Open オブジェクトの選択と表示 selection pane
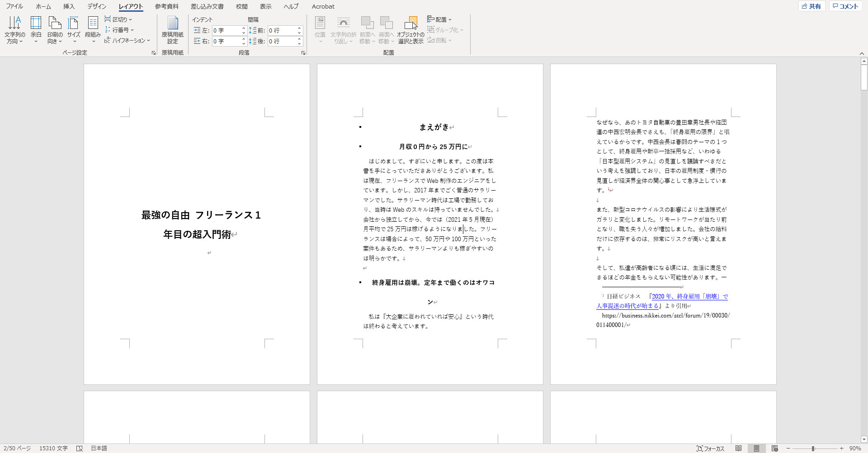 coord(410,30)
